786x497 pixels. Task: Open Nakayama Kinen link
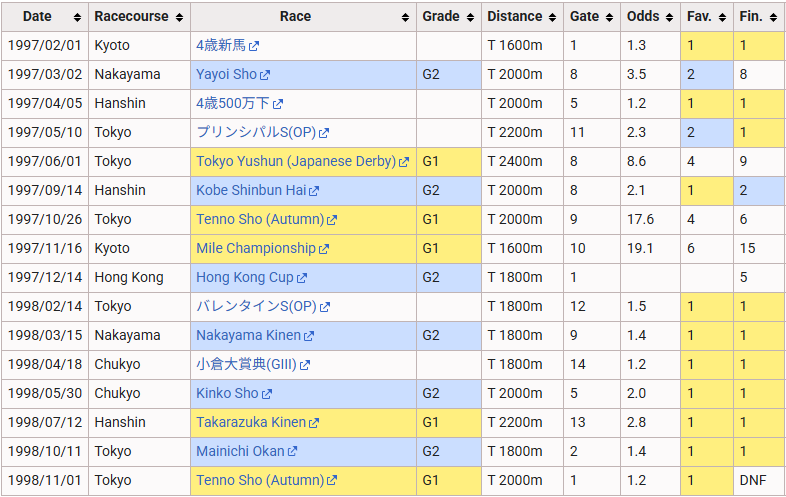(x=249, y=335)
